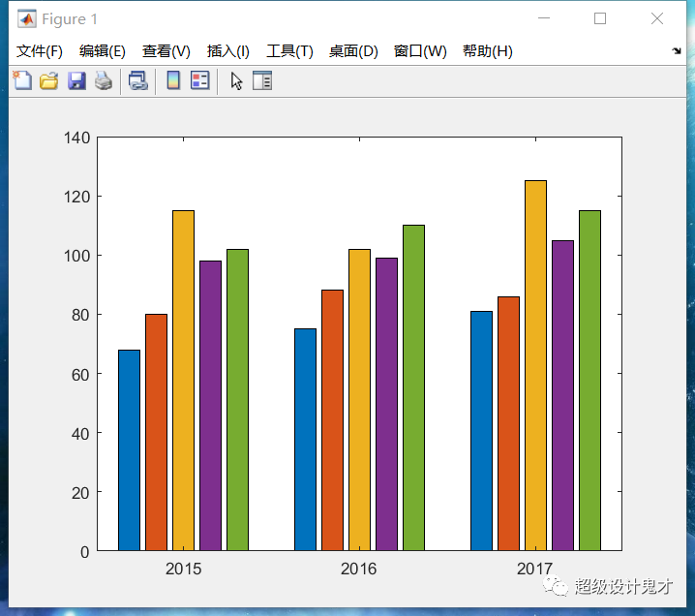695x616 pixels.
Task: Open the Property Inspector icon
Action: tap(262, 80)
